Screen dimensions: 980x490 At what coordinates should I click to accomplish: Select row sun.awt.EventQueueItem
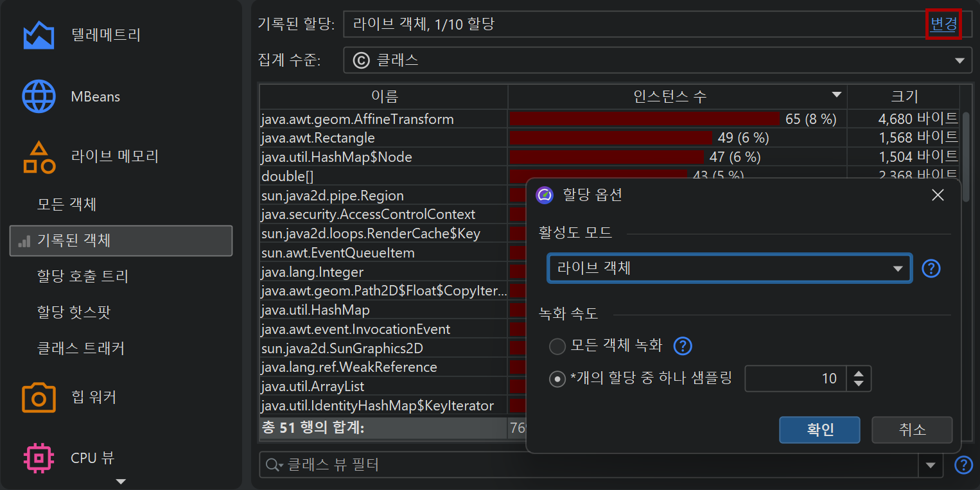(384, 253)
